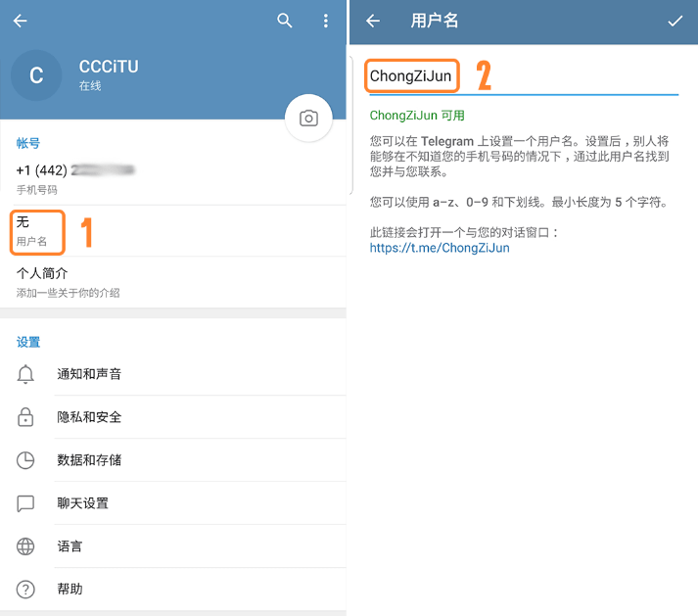Open 个人简介 bio row
The height and width of the screenshot is (616, 698).
(x=173, y=282)
